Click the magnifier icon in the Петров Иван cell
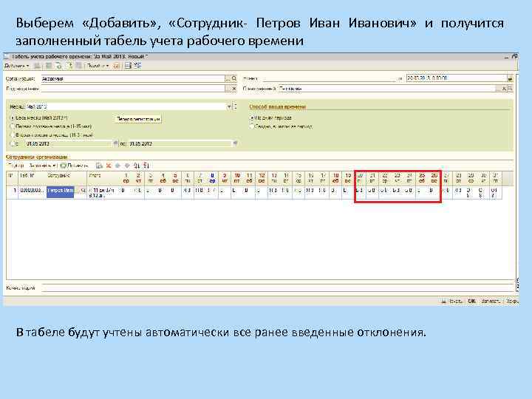Screen dimensions: 532x399 click(x=83, y=191)
